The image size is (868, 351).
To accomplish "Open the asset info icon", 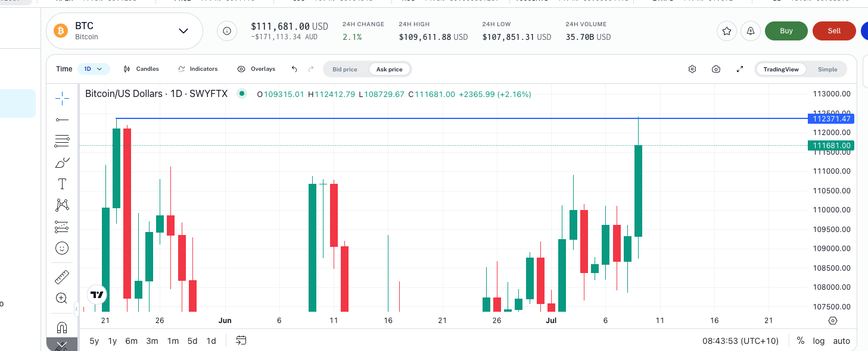I will point(226,31).
